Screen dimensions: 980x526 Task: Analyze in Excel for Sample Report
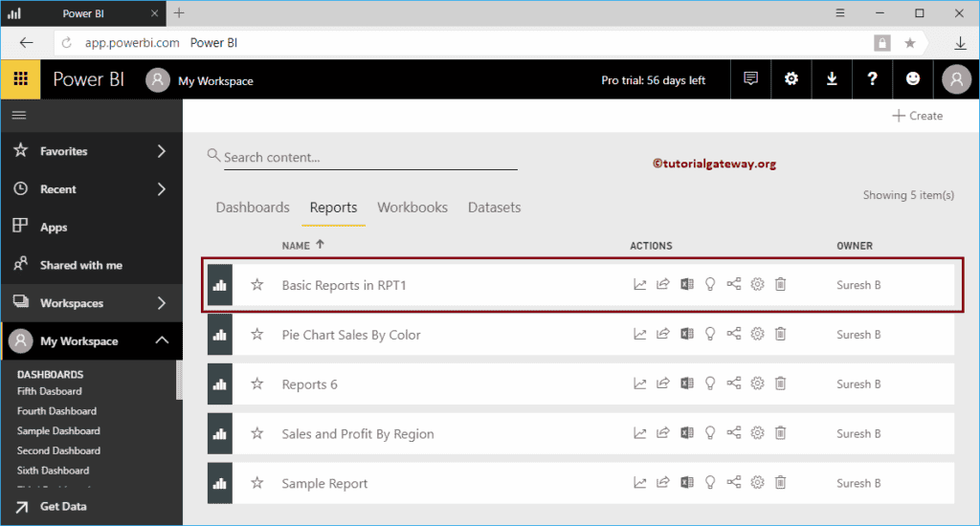(687, 482)
